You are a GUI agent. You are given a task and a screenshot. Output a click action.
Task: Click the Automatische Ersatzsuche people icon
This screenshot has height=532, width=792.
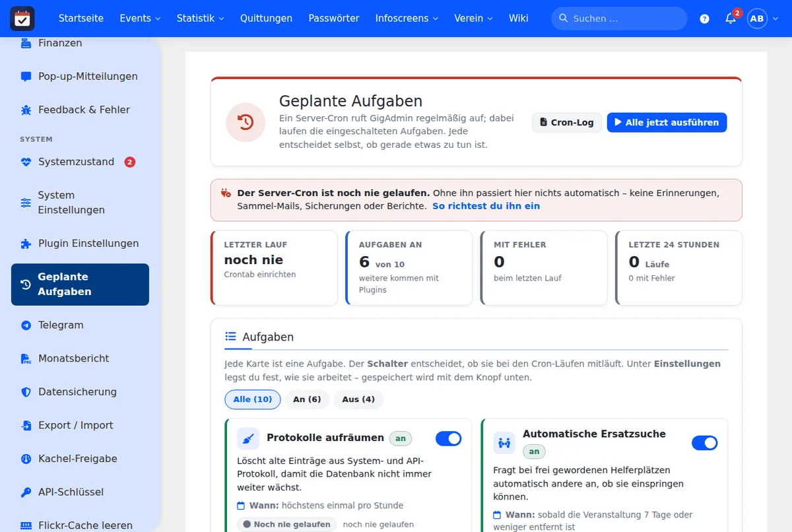504,443
